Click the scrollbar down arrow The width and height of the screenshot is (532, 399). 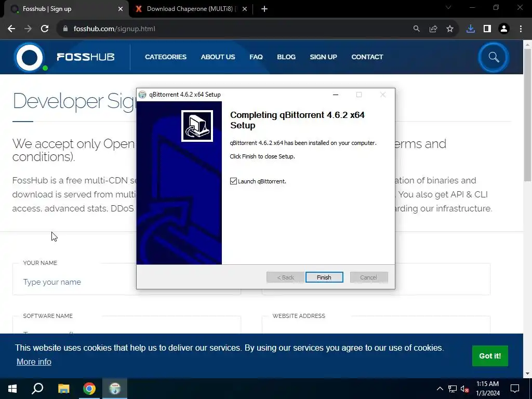pos(528,374)
